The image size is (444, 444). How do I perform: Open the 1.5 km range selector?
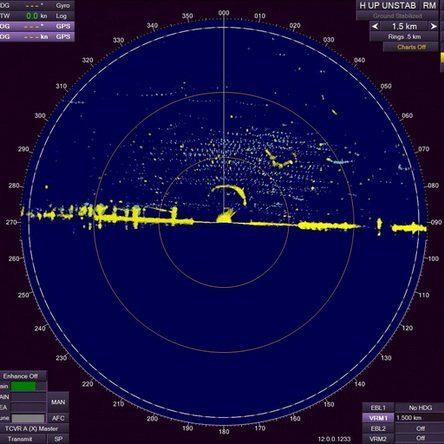[x=404, y=26]
